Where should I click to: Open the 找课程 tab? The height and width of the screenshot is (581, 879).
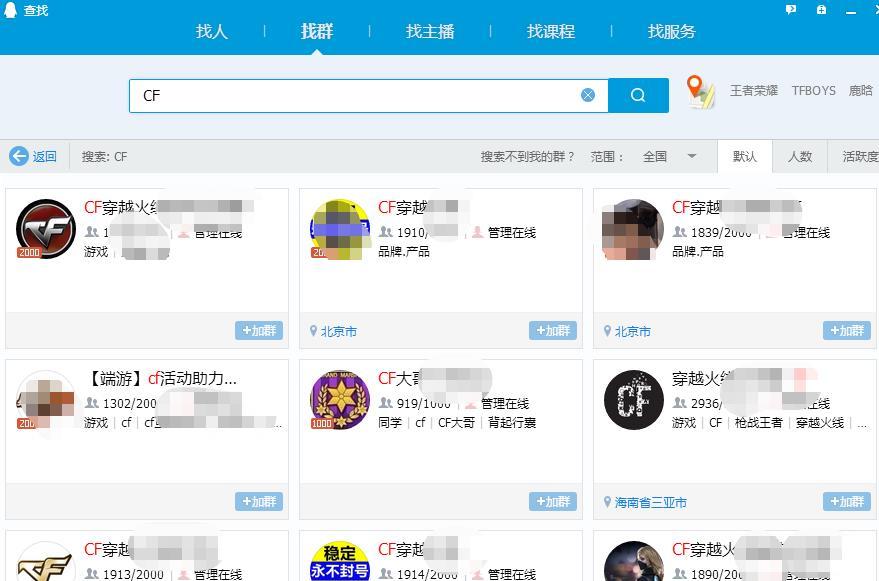[550, 31]
